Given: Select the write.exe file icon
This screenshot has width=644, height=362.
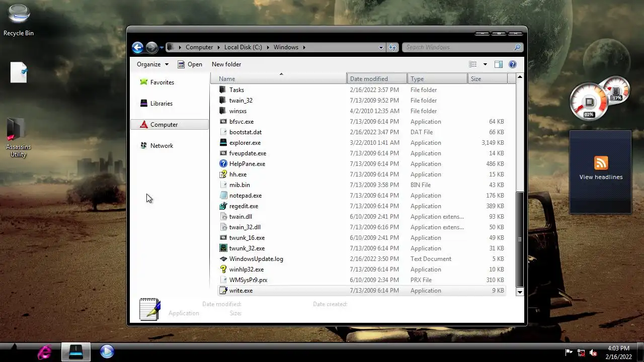Looking at the screenshot, I should point(223,291).
